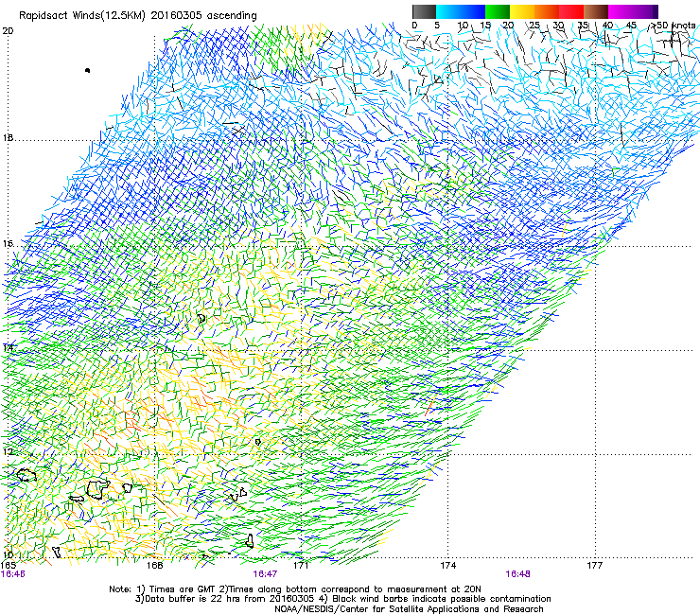Click the '45' legend scale label
700x615 pixels.
(x=631, y=26)
